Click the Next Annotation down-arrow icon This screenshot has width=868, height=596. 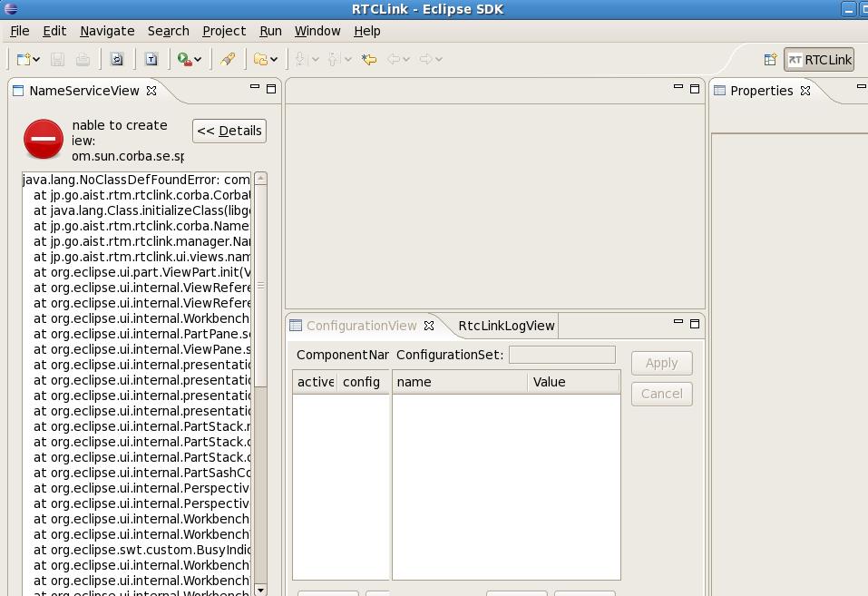[x=300, y=59]
